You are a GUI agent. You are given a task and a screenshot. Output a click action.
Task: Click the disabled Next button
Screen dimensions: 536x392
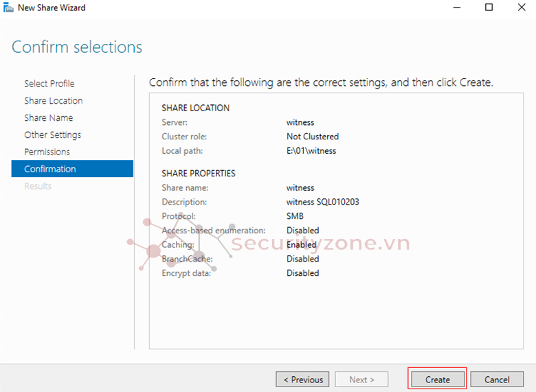pyautogui.click(x=362, y=380)
